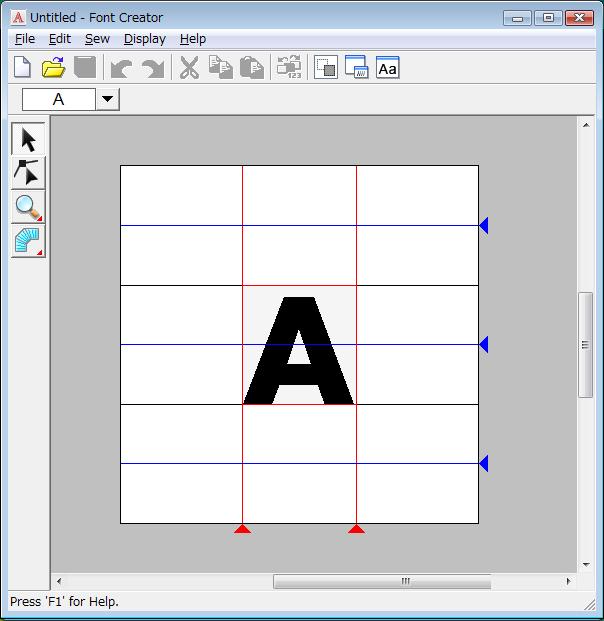Click the grayed-out Save icon

pyautogui.click(x=85, y=67)
